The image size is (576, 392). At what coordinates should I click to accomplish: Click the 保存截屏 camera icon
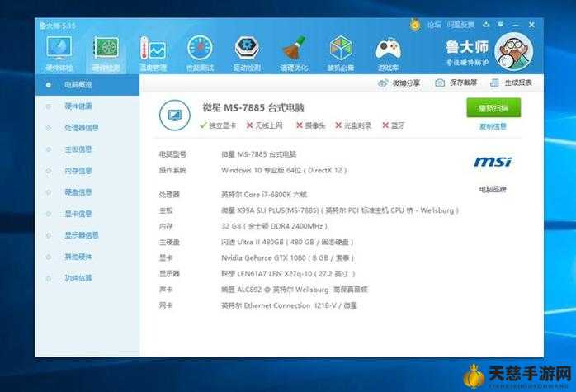[440, 83]
